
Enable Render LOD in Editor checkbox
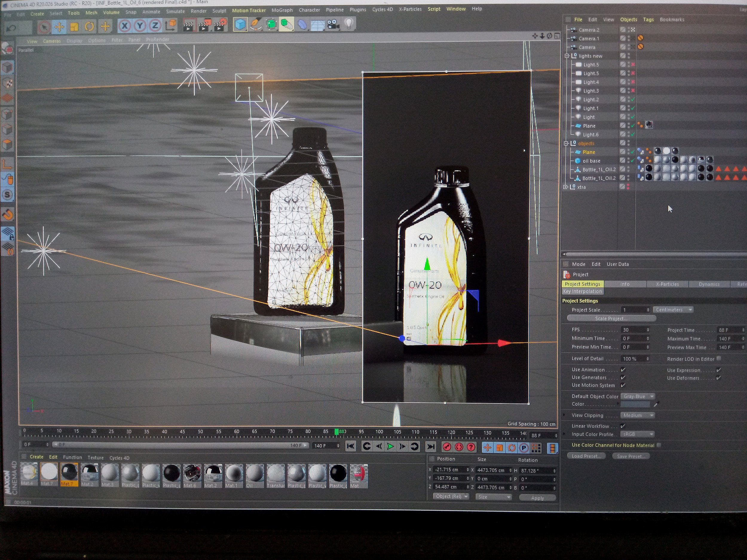point(719,358)
